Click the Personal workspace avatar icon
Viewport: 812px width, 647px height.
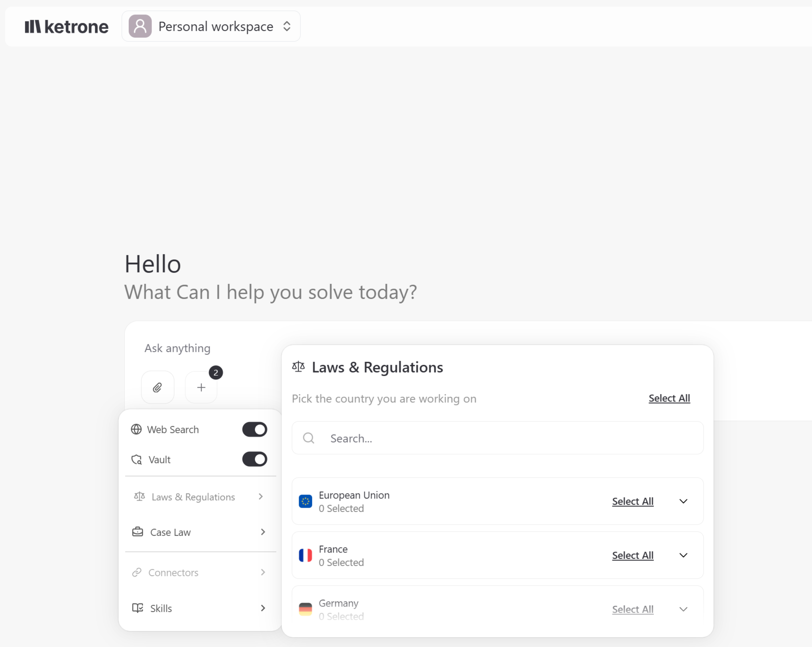pos(140,26)
